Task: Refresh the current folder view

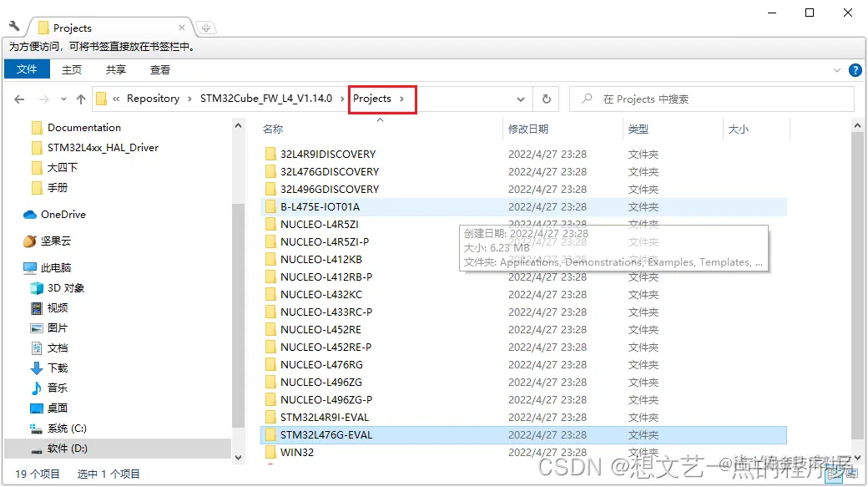Action: pos(547,99)
